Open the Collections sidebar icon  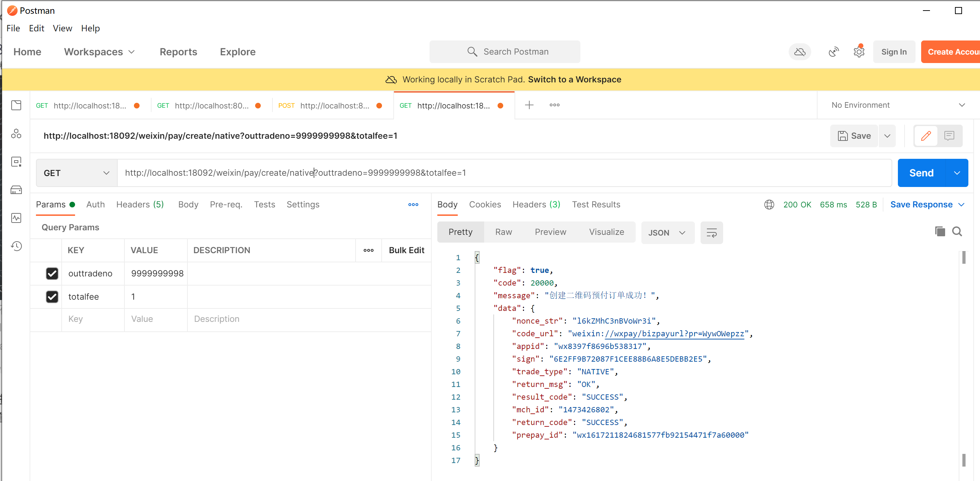point(16,105)
